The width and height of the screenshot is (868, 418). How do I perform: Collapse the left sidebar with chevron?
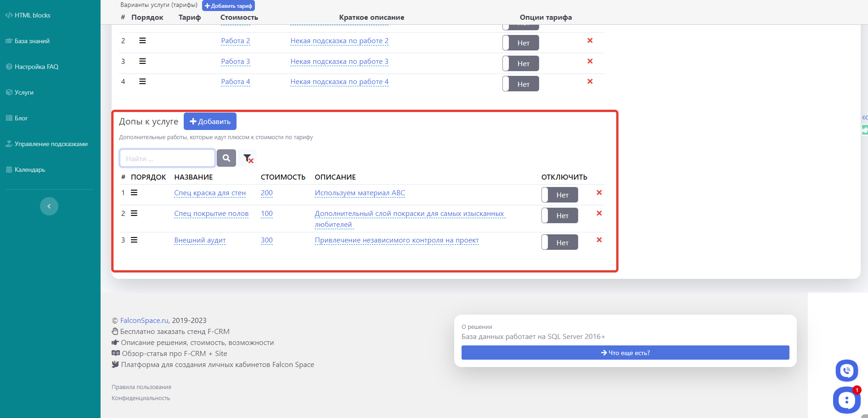49,206
